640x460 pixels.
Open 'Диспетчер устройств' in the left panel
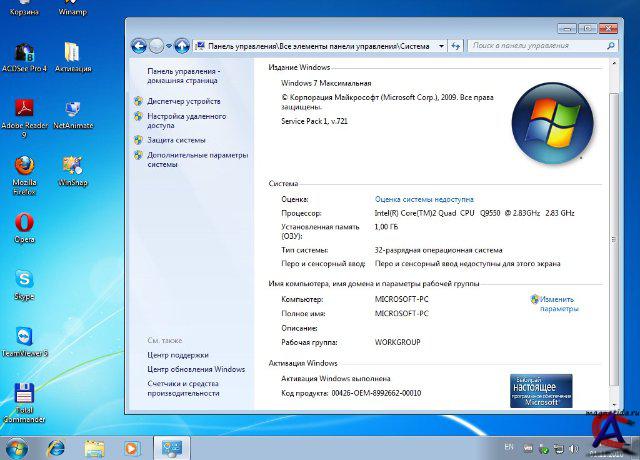click(x=183, y=101)
